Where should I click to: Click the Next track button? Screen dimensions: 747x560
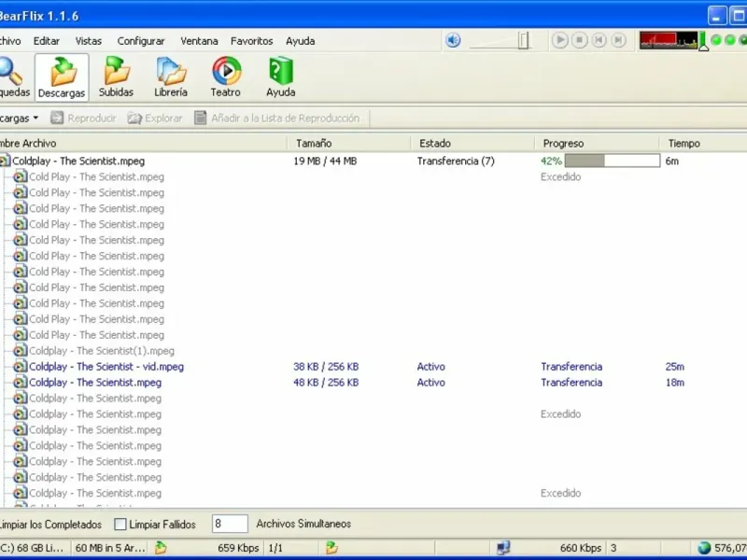coord(618,40)
